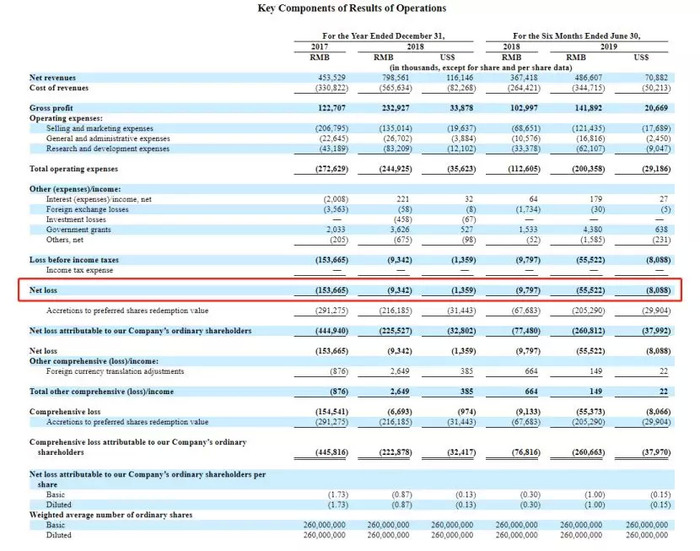Click the Gross profit row label

pos(51,108)
